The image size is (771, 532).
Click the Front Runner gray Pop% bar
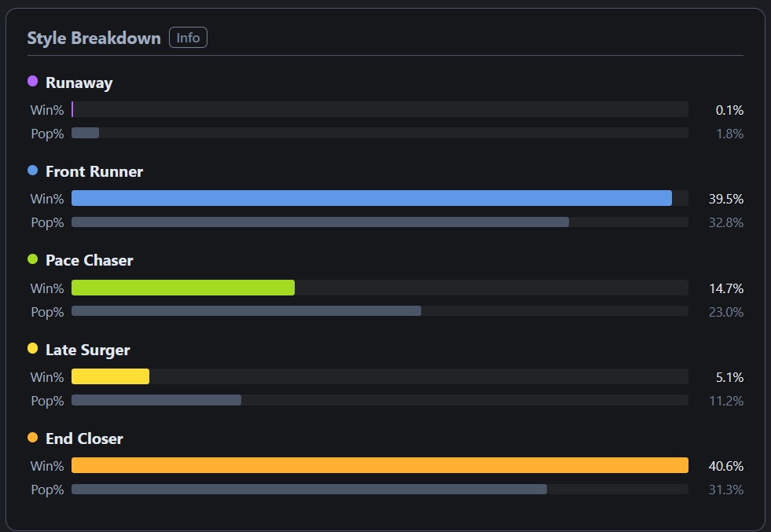pyautogui.click(x=320, y=222)
